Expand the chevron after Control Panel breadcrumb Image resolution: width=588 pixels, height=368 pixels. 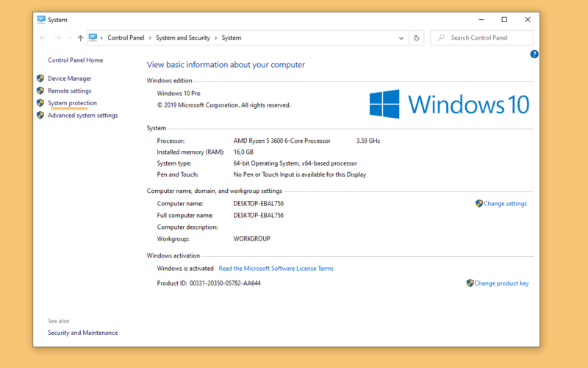(150, 38)
